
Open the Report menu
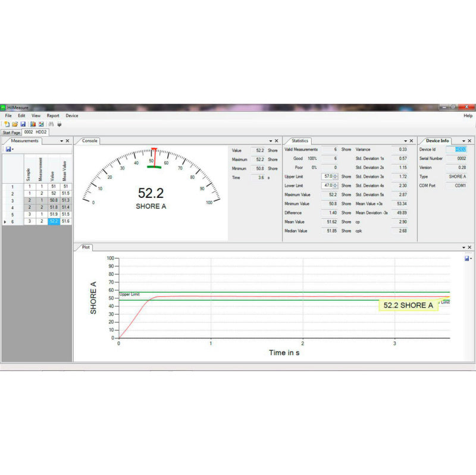pyautogui.click(x=53, y=115)
